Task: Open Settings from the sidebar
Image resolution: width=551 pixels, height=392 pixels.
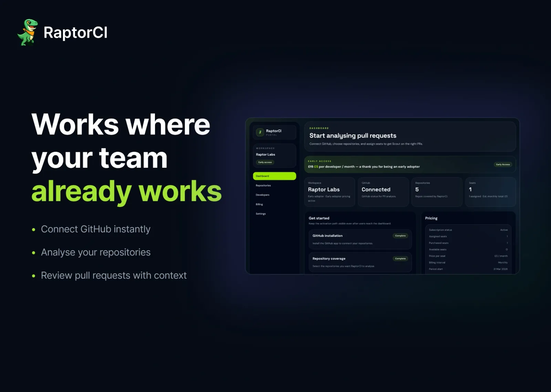Action: [261, 214]
